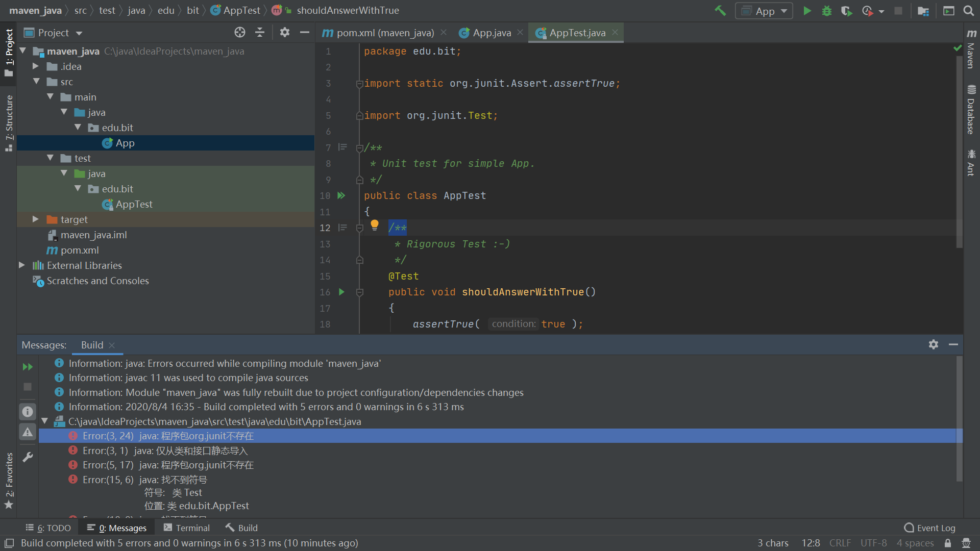Click the intention lightbulb on line 12
980x551 pixels.
click(375, 224)
